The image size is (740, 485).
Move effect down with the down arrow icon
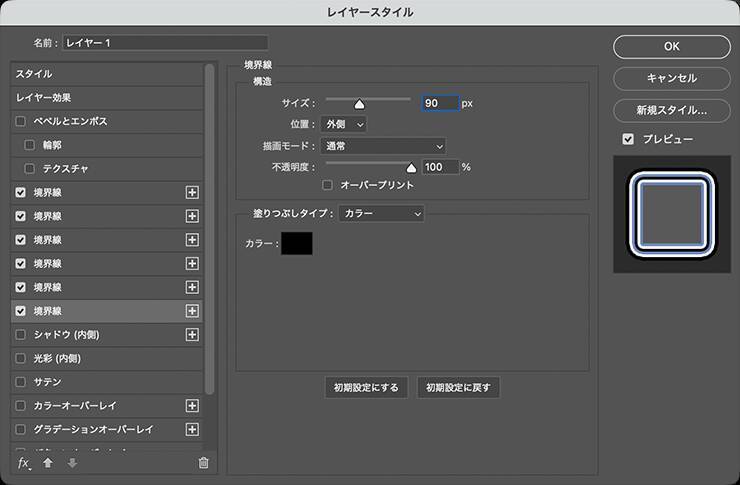tap(72, 463)
